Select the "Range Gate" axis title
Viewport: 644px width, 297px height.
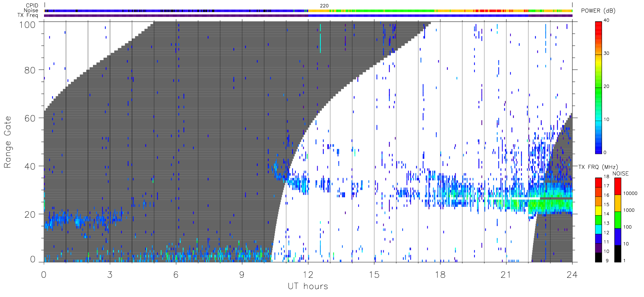coord(7,142)
